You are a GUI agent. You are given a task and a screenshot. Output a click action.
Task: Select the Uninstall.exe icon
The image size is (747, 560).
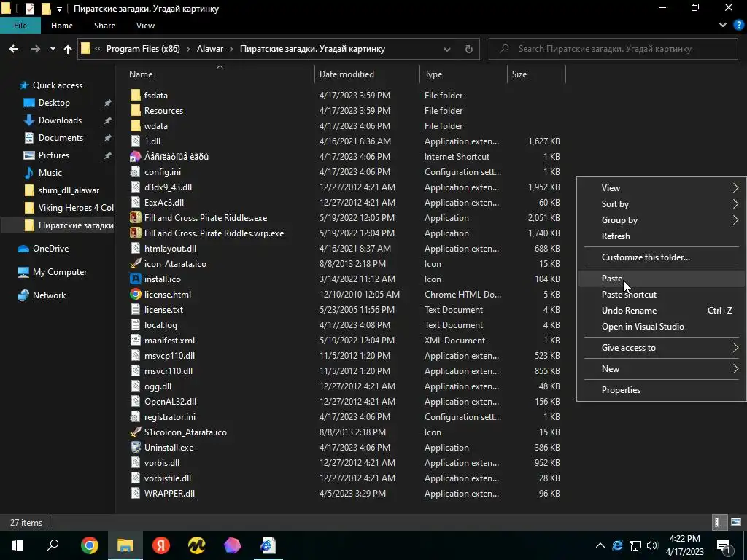click(x=135, y=448)
